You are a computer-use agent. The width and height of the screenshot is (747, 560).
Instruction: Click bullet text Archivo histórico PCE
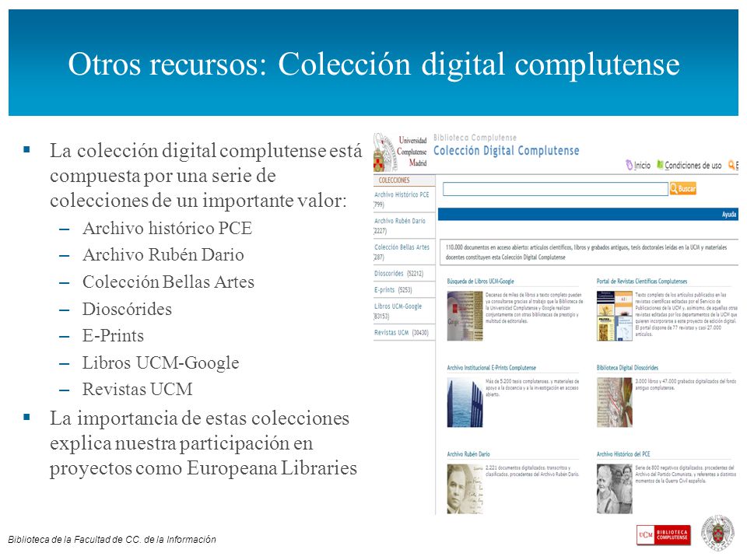(167, 228)
